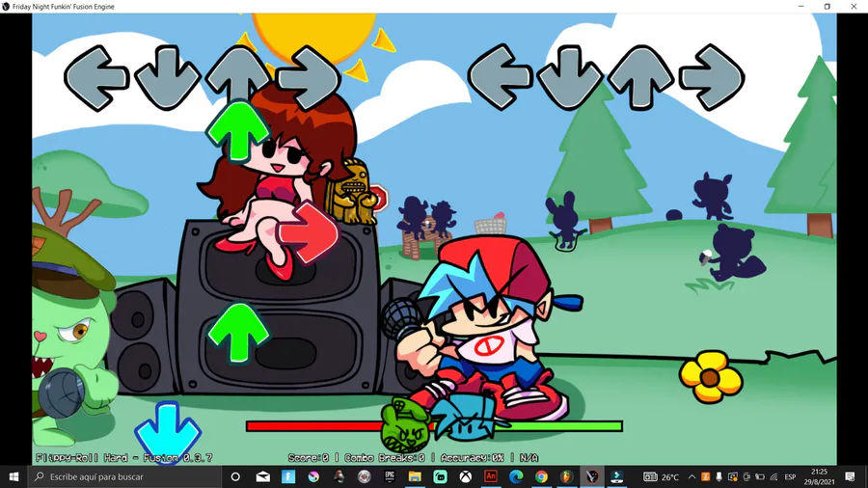
Task: Click the Boyfriend health bar icon
Action: pos(464,419)
